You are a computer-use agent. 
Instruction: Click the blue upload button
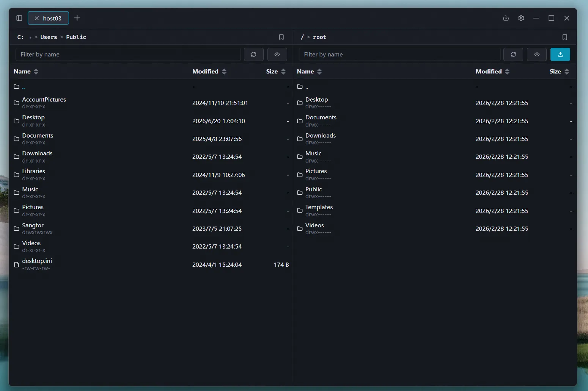pos(560,55)
